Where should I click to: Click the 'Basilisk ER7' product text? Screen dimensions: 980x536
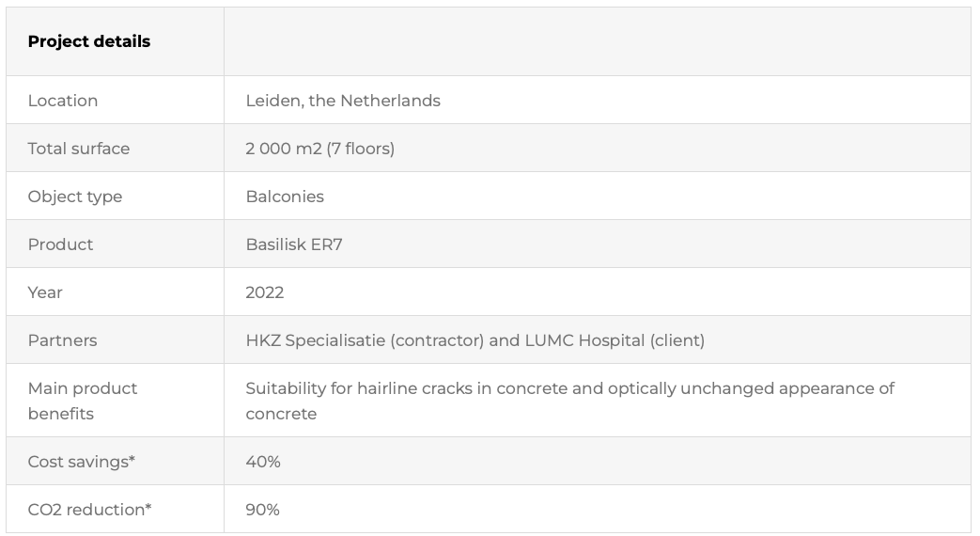[294, 244]
